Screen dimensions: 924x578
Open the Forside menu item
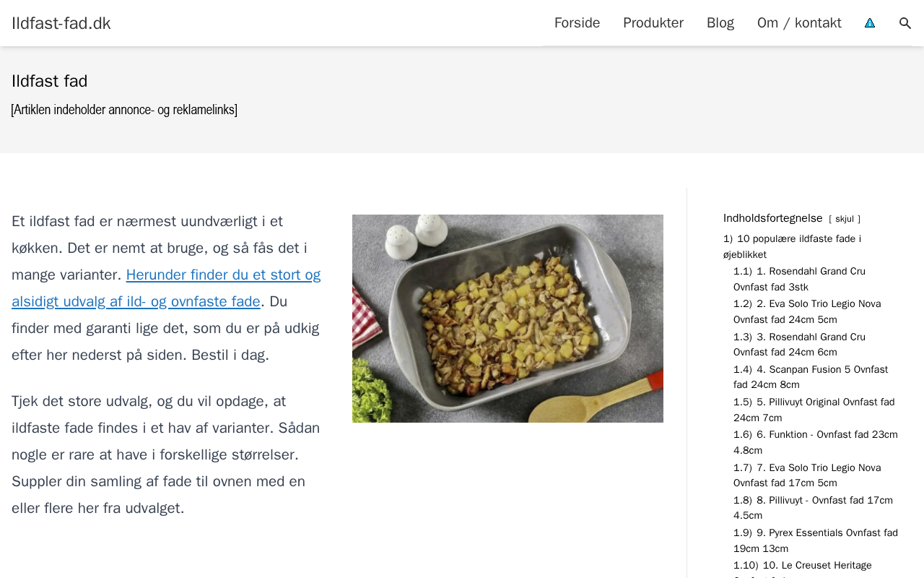(577, 23)
